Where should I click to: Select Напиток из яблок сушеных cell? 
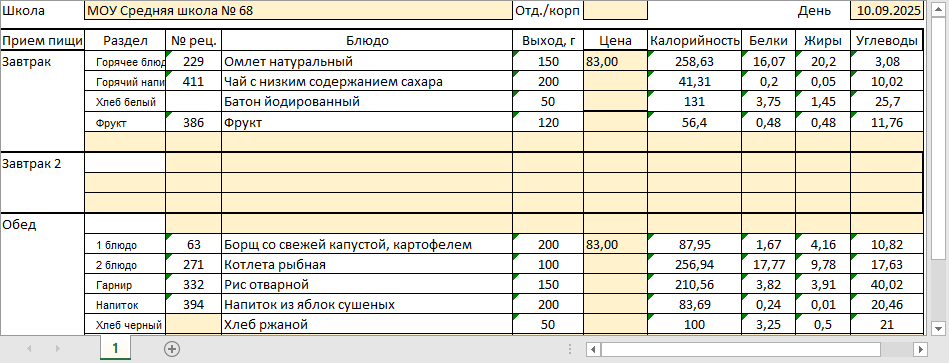[367, 304]
